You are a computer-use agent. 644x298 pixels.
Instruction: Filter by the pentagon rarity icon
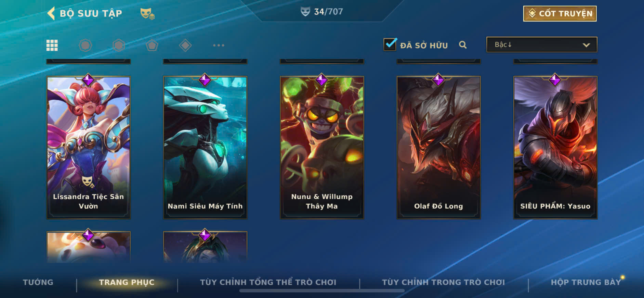pyautogui.click(x=152, y=45)
